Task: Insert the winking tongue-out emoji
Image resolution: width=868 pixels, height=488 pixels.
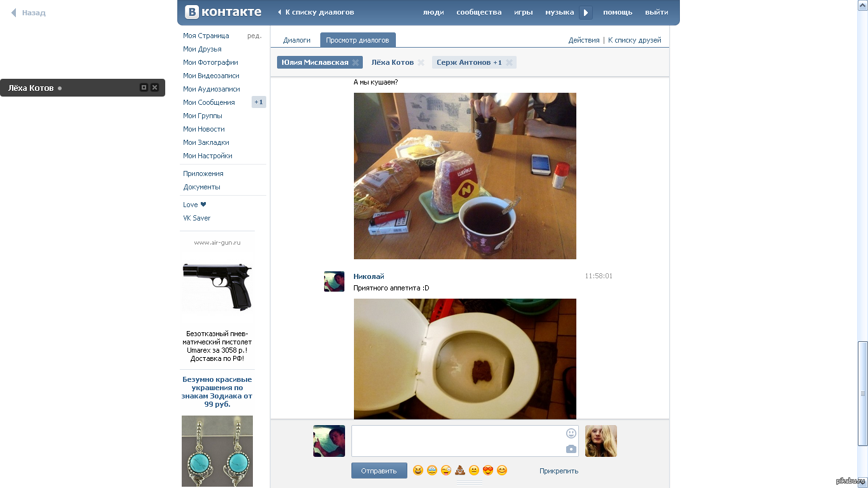Action: tap(446, 471)
